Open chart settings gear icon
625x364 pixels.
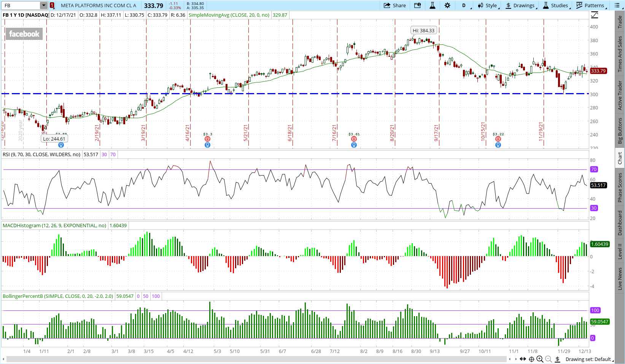coord(447,5)
